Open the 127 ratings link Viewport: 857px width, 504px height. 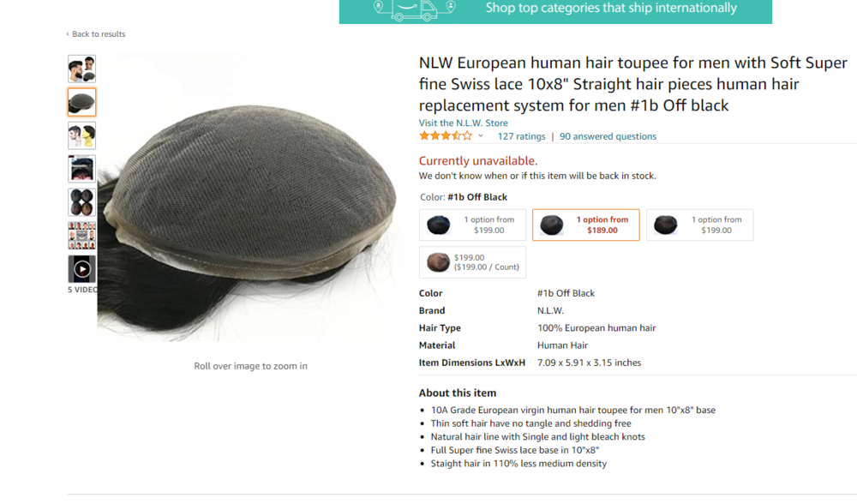[x=521, y=136]
